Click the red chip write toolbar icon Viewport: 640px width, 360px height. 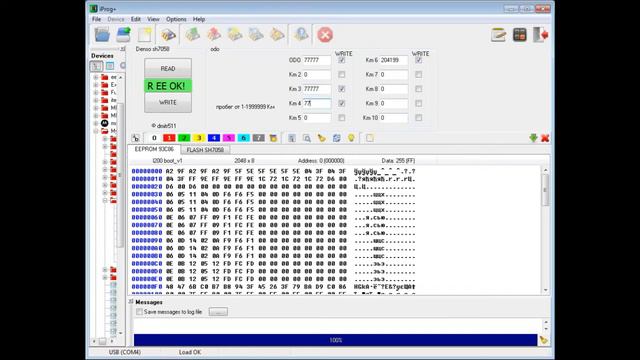tap(214, 35)
